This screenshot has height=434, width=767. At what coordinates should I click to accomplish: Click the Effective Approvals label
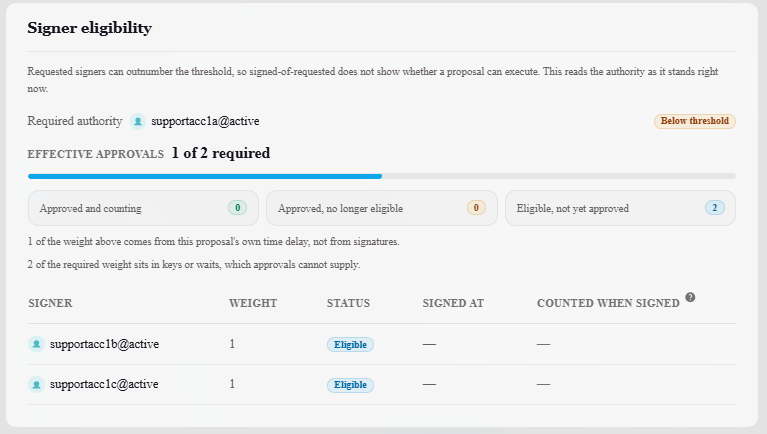[x=95, y=154]
